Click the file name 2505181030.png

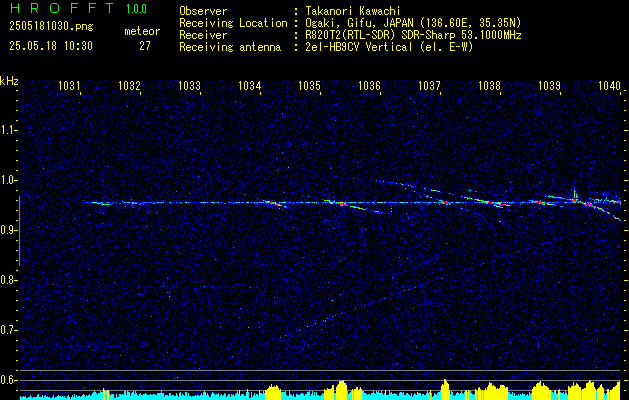51,27
